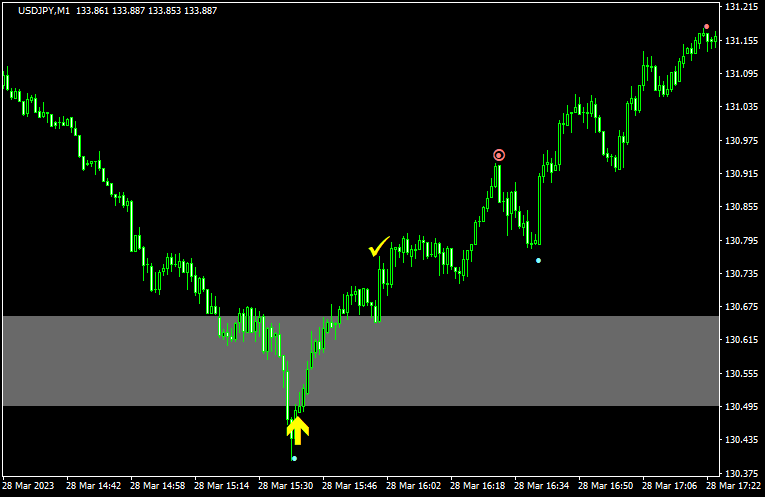Click the cyan dot right of the red circle
765x497 pixels.
538,260
